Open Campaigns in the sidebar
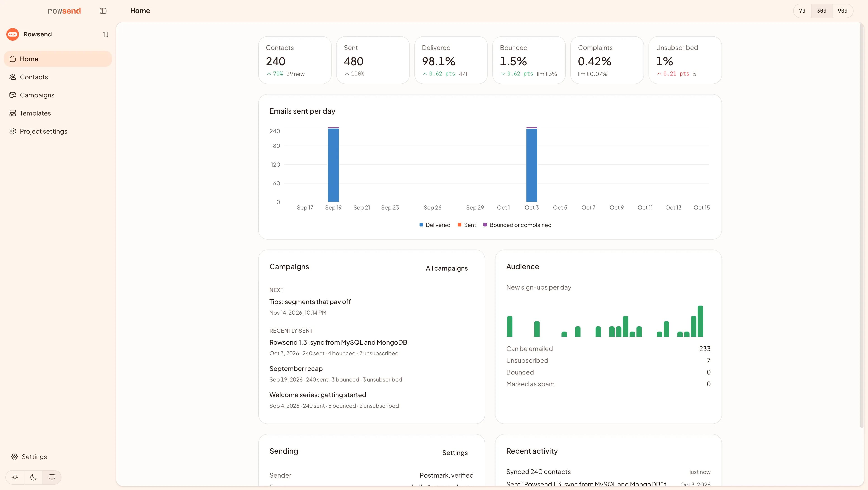Screen dimensions: 868x490 pos(58,95)
